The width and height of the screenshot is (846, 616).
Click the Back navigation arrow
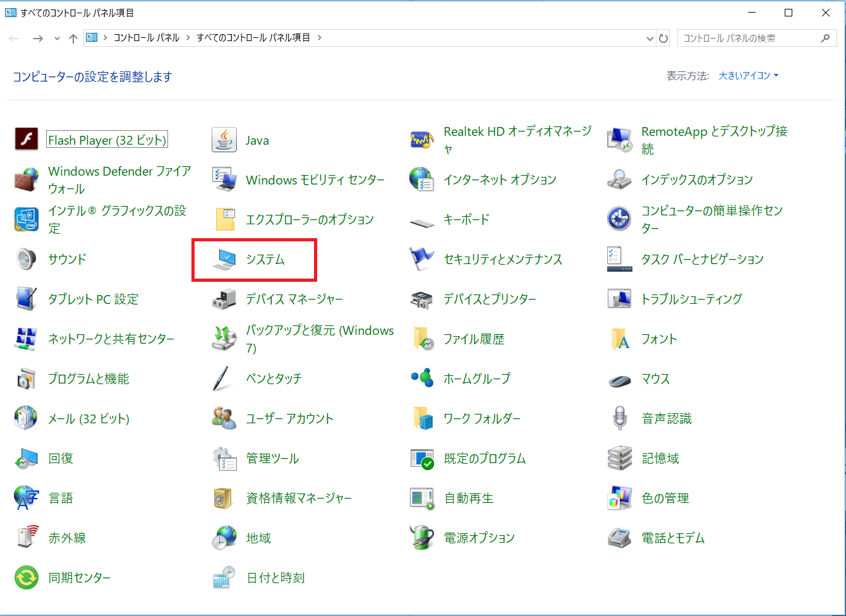coord(15,39)
